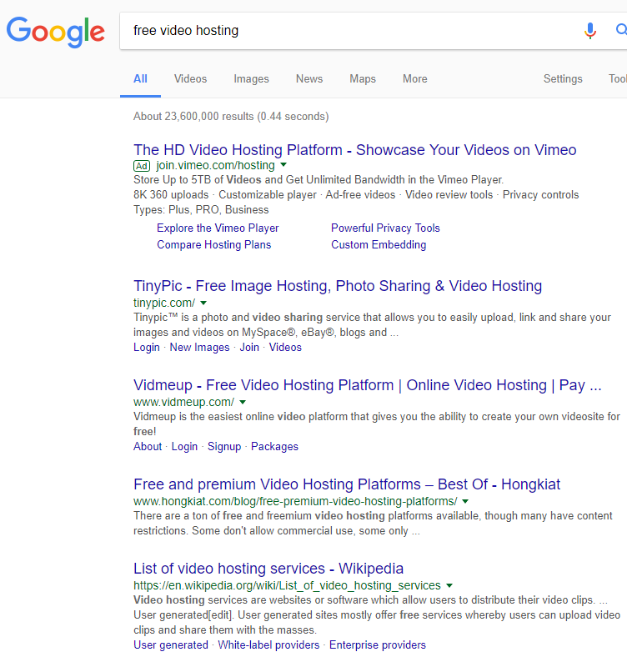Click the hongkiat.com blog URL text
Viewport: 627px width, 672px height.
click(295, 501)
